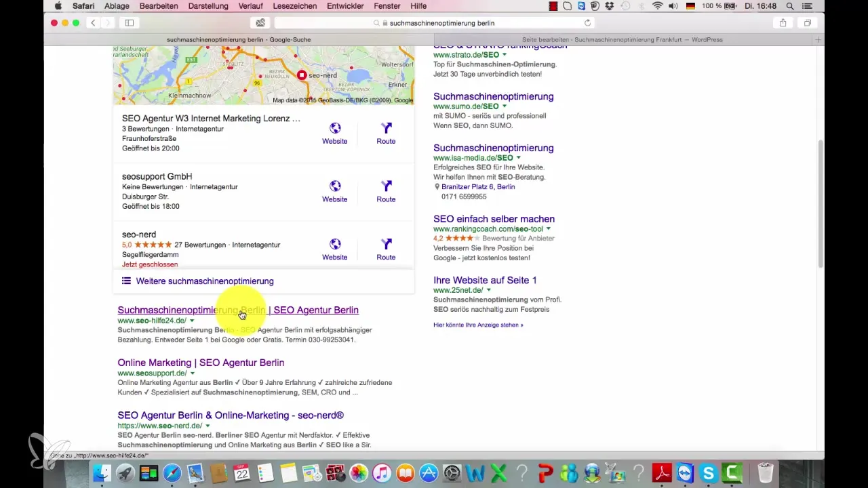This screenshot has height=488, width=868.
Task: Expand arrow next to www.rankingcoach.com/seo-tool
Action: point(549,229)
